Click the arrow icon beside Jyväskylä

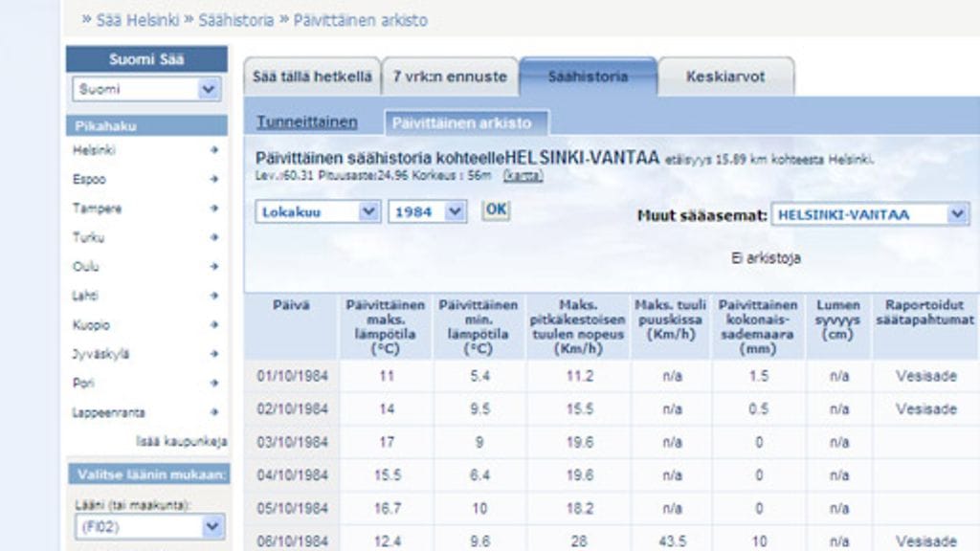(214, 354)
